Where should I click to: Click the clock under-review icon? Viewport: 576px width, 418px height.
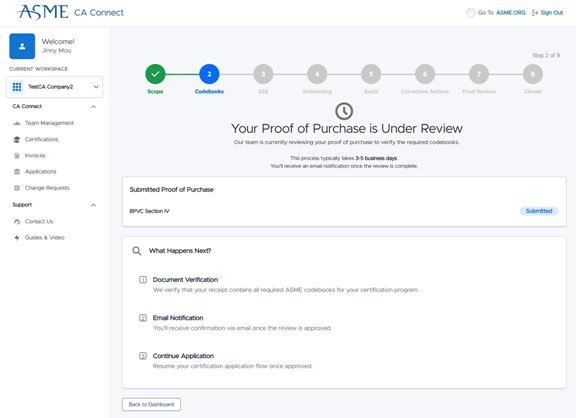pos(344,111)
